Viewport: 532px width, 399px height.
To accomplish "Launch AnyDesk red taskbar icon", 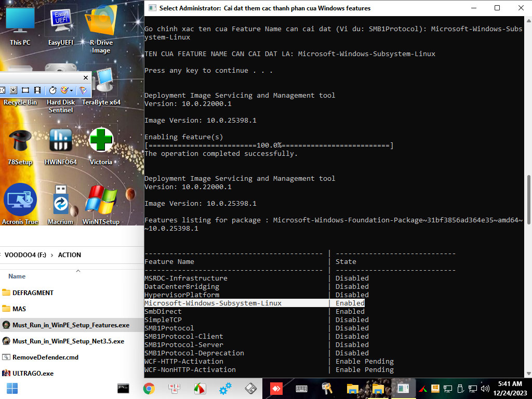I will (276, 389).
